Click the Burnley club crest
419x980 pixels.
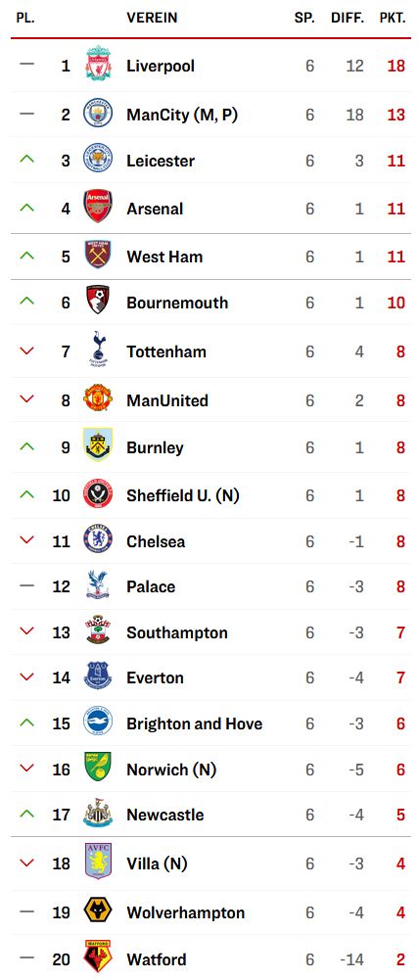tap(98, 444)
